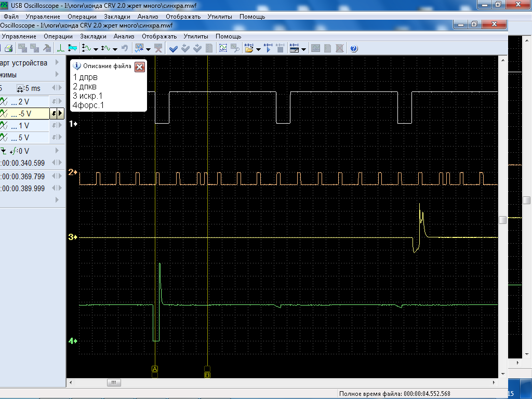
Task: Open the Анализ menu in inner window
Action: (x=124, y=36)
